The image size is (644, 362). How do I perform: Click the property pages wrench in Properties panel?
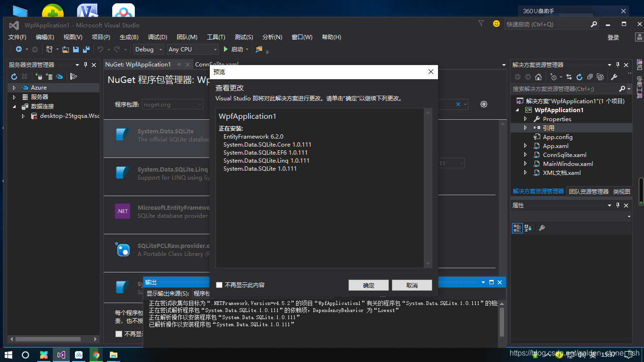(542, 228)
